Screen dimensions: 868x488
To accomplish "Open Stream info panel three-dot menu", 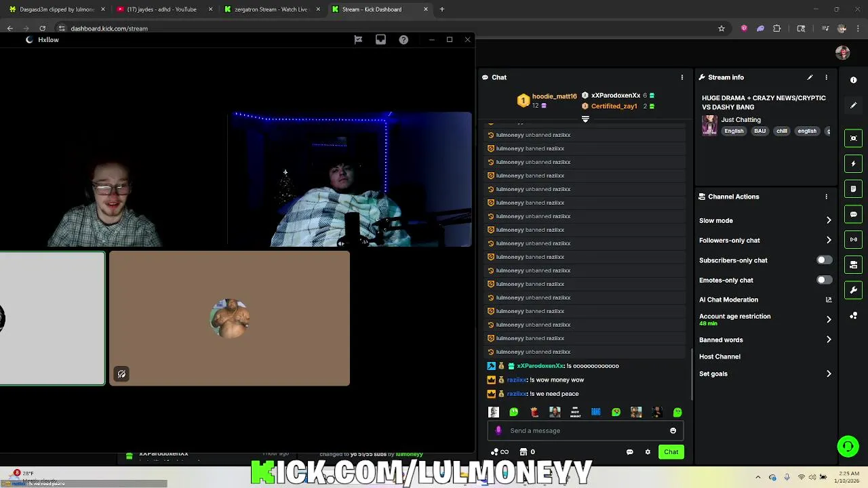I will (826, 77).
